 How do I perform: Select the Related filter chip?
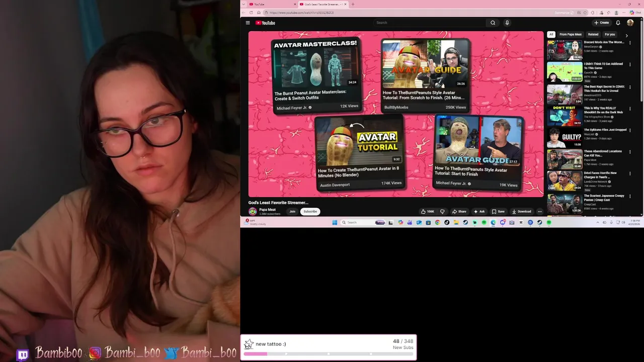click(593, 34)
